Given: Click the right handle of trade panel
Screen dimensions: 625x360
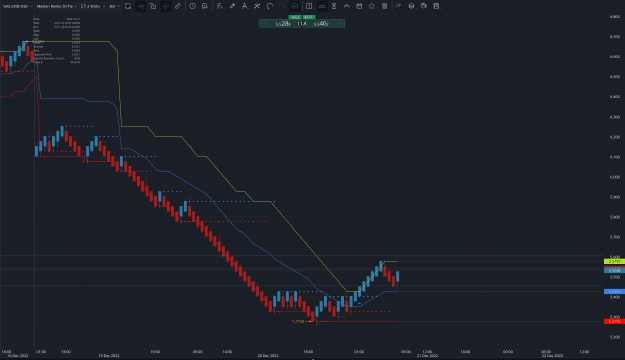Looking at the screenshot, I should point(342,24).
